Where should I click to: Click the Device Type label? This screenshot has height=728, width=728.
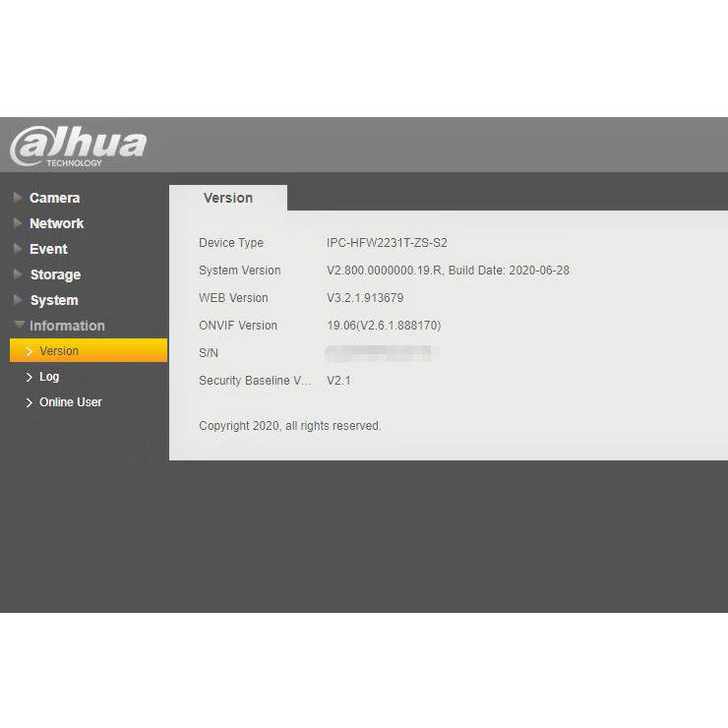[x=231, y=243]
